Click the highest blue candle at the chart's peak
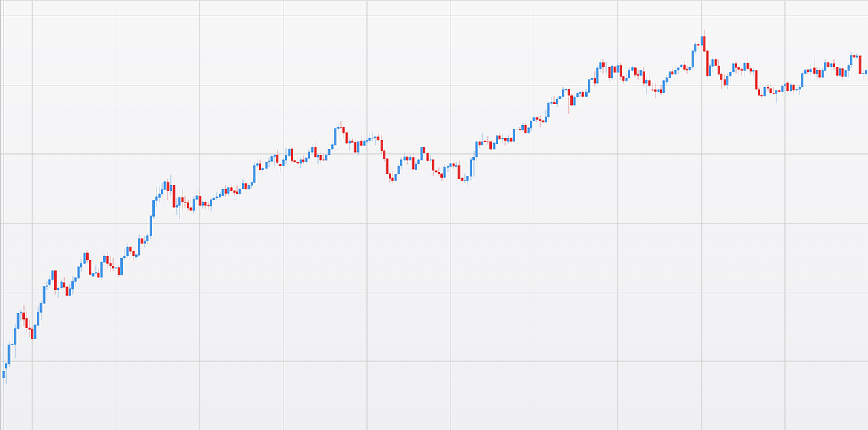Image resolution: width=868 pixels, height=430 pixels. [x=701, y=41]
